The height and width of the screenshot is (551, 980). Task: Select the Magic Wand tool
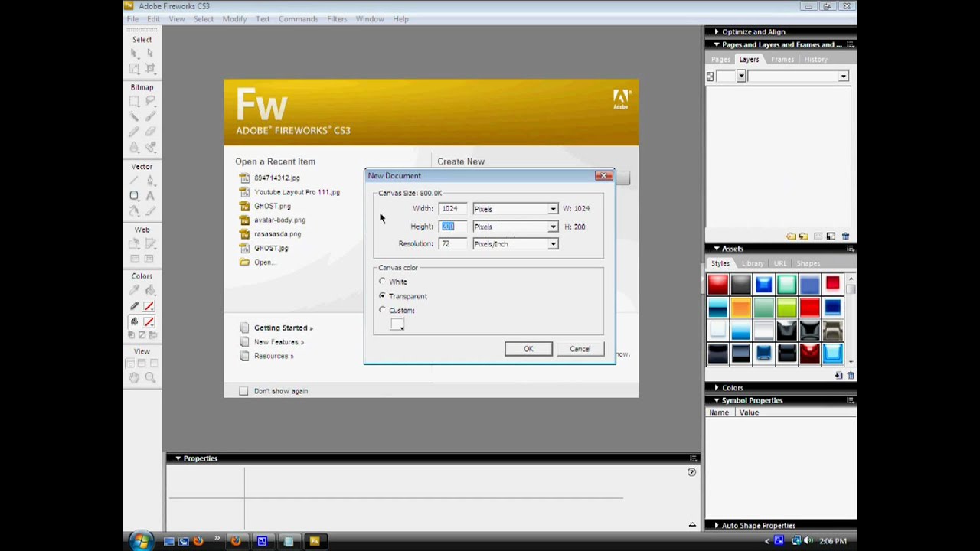[x=134, y=116]
